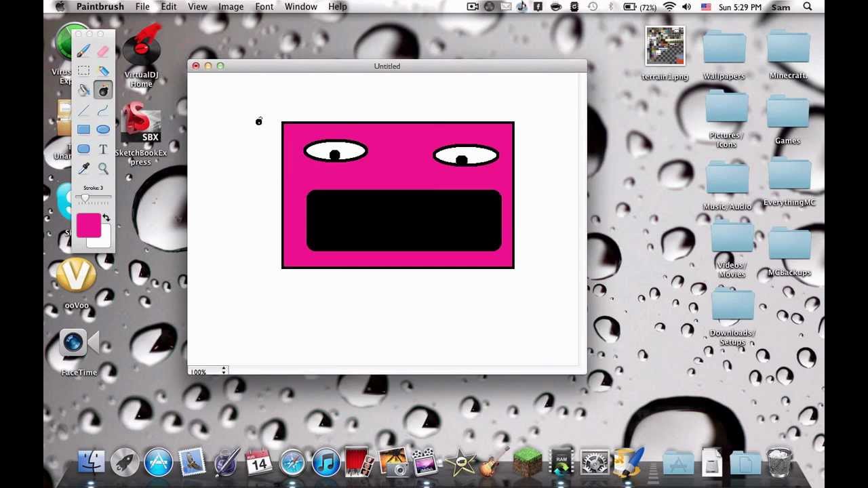Choose the dashed rectangle Selection tool
The width and height of the screenshot is (868, 488).
[83, 70]
